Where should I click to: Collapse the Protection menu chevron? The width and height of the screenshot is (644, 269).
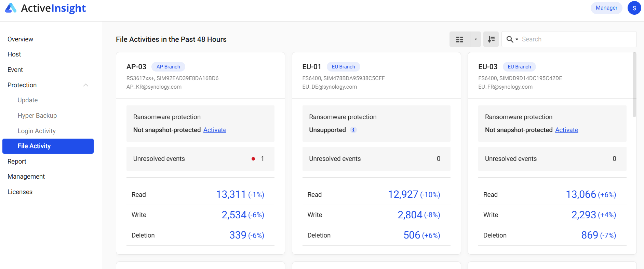(x=86, y=85)
